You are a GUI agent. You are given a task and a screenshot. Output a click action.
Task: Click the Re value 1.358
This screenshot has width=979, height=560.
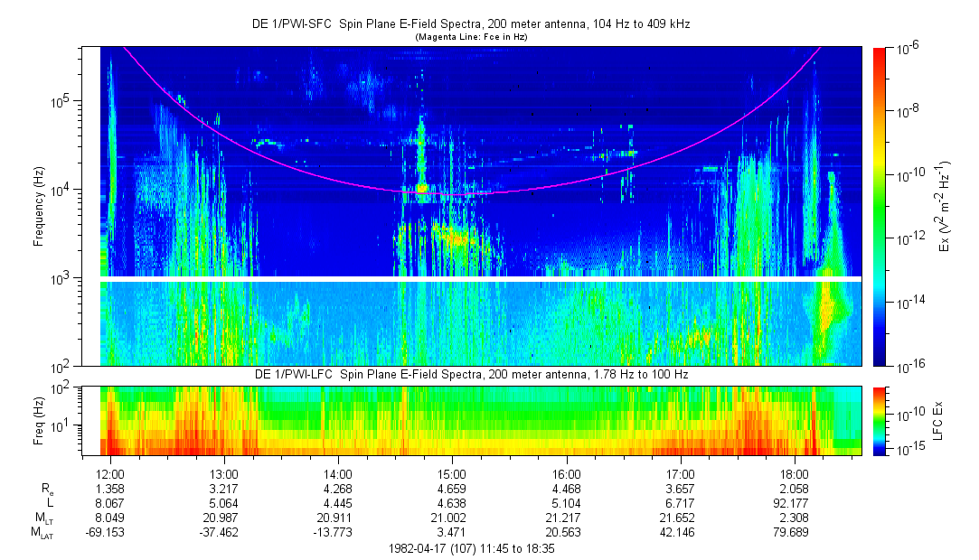coord(110,489)
